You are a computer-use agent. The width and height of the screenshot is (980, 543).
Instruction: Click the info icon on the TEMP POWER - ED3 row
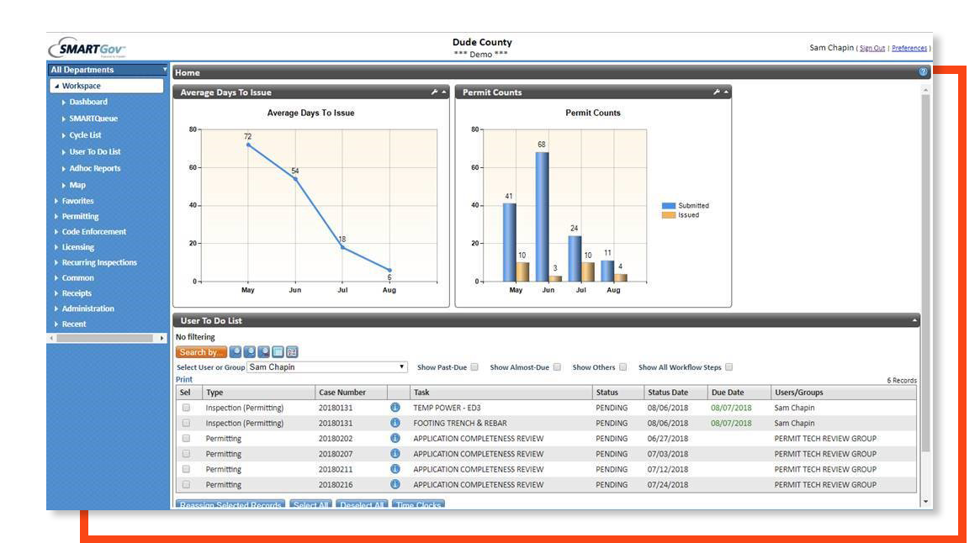click(395, 407)
